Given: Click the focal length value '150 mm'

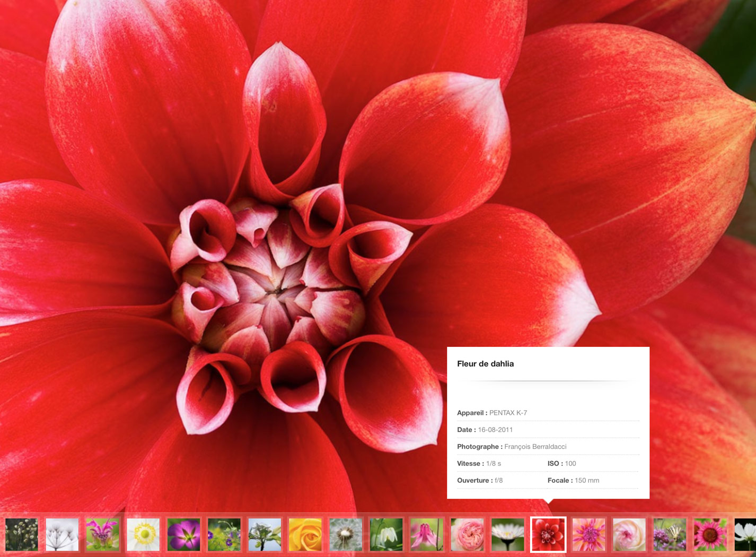Looking at the screenshot, I should [587, 481].
